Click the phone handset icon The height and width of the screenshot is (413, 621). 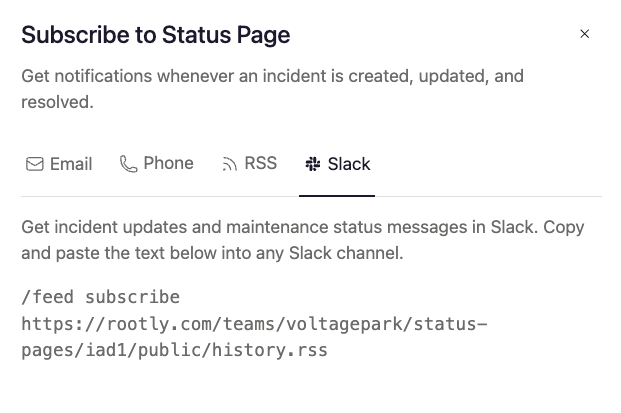coord(128,164)
